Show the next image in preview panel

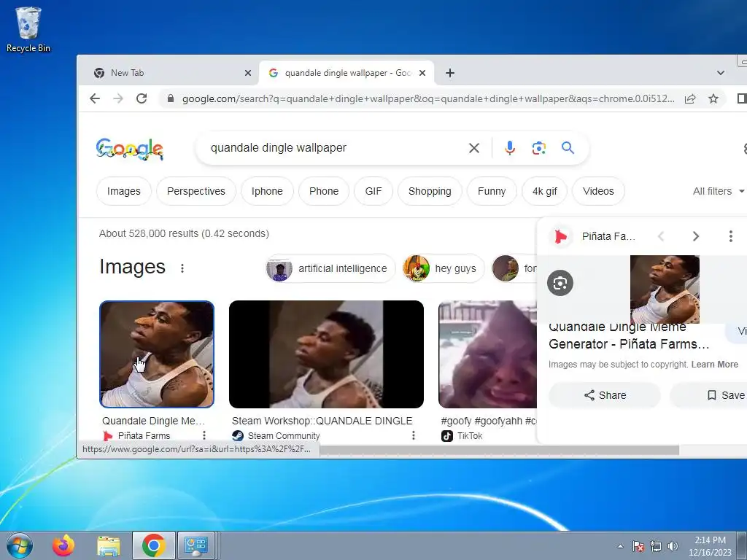pos(695,236)
